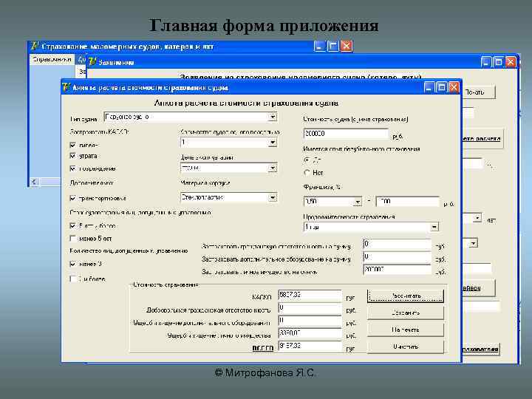
Task: Click the Франшиза rouble amount input field
Action: tap(407, 202)
